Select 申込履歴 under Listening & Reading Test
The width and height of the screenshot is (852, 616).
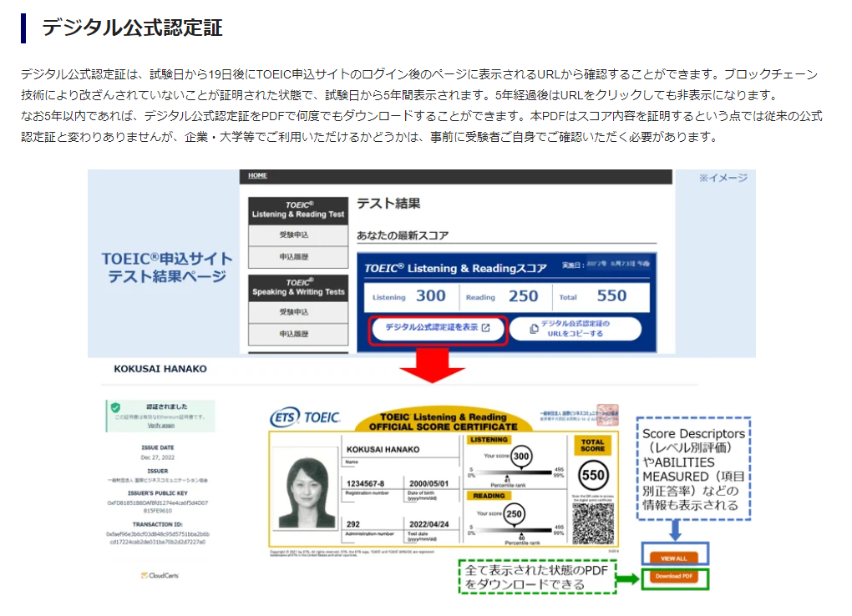(298, 257)
